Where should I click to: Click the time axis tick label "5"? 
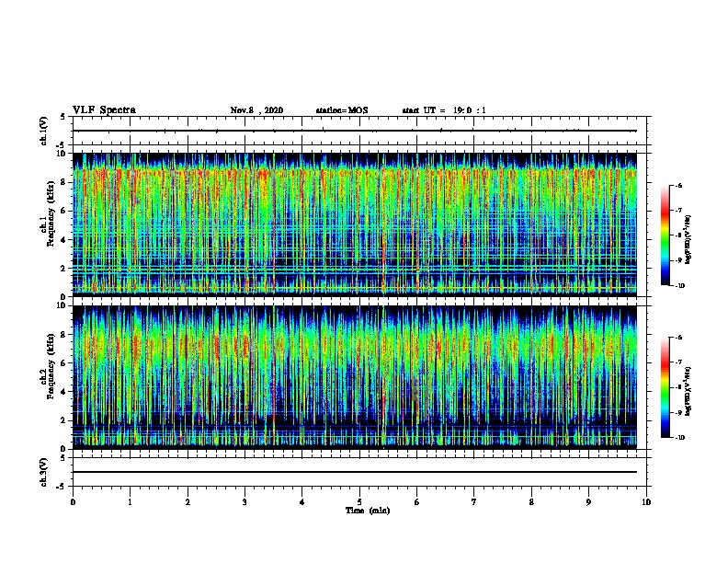point(359,502)
